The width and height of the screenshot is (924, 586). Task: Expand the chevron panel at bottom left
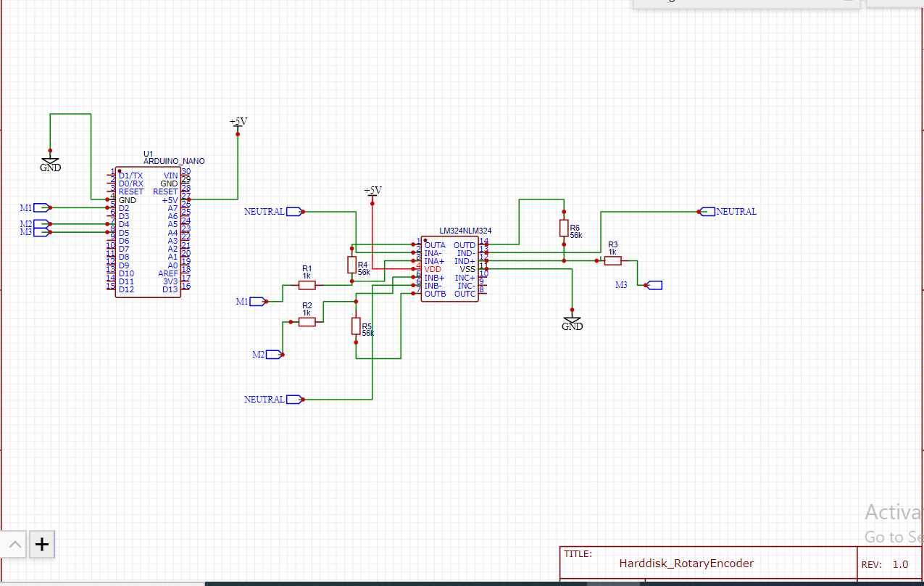coord(14,545)
